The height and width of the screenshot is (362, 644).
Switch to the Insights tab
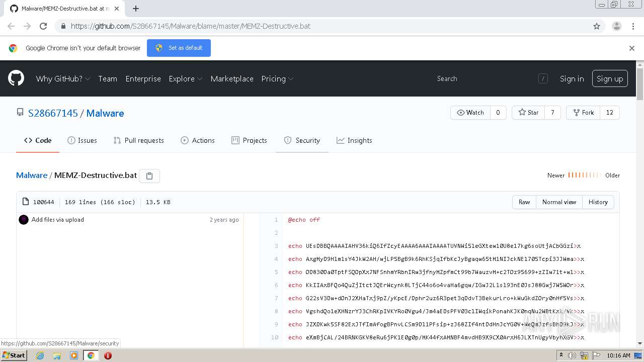click(x=354, y=140)
